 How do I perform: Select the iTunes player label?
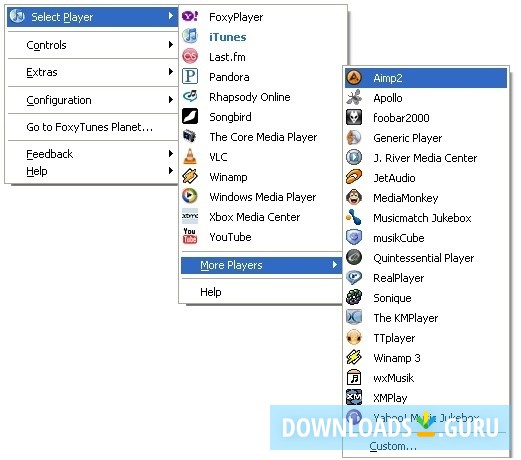click(228, 37)
